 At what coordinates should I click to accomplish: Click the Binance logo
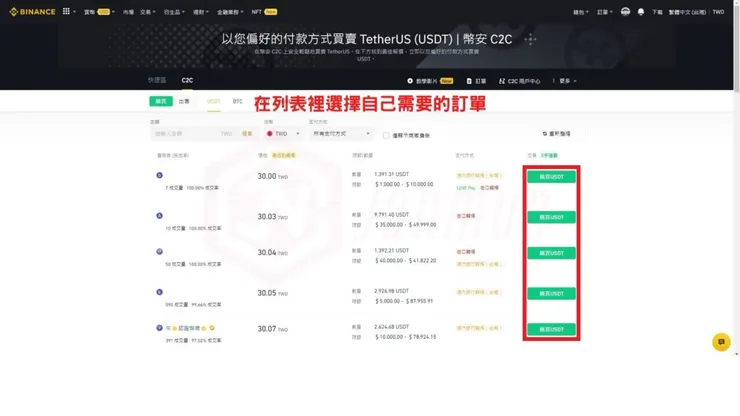tap(32, 12)
